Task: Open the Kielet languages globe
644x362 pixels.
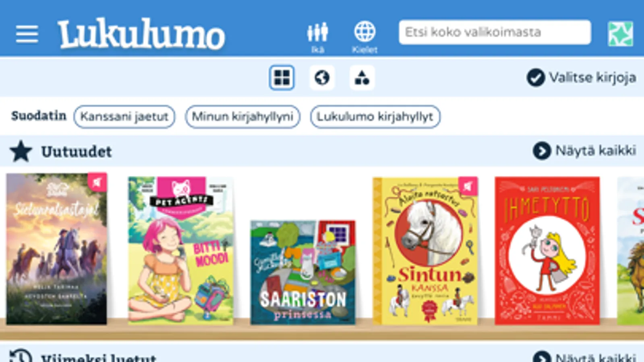Action: [x=364, y=37]
